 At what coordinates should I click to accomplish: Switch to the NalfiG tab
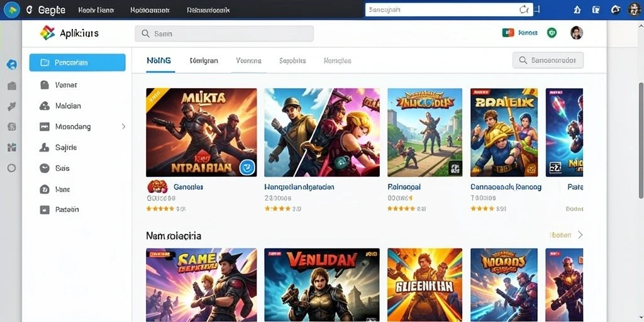pos(158,60)
